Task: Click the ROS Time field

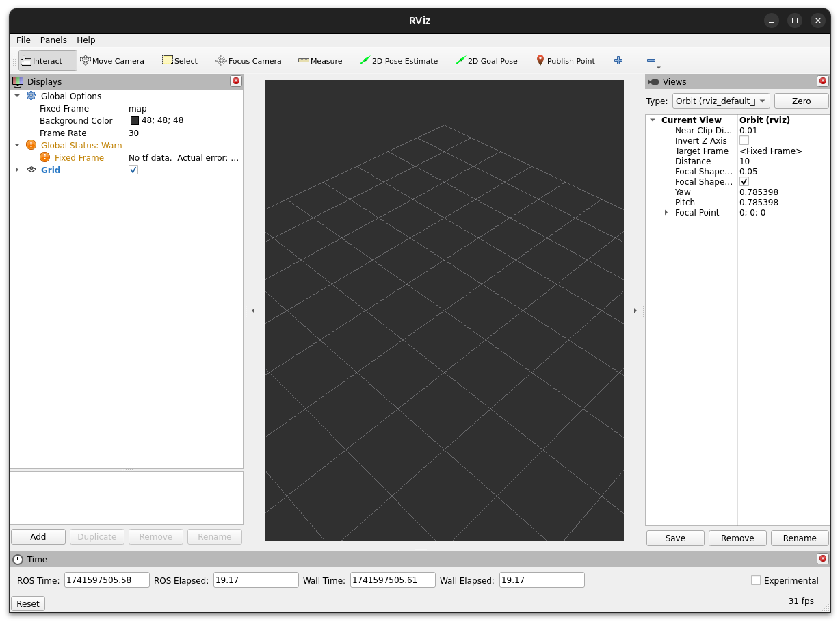Action: [x=107, y=580]
